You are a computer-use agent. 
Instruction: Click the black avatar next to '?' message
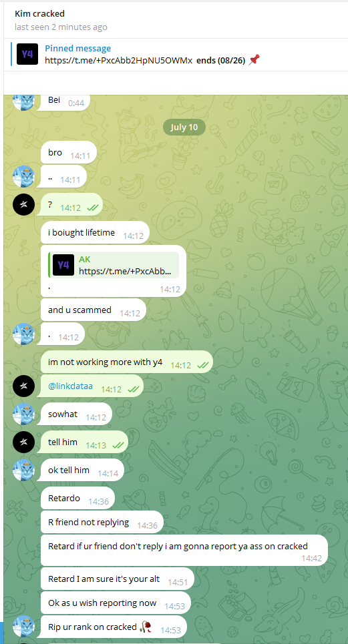(23, 204)
